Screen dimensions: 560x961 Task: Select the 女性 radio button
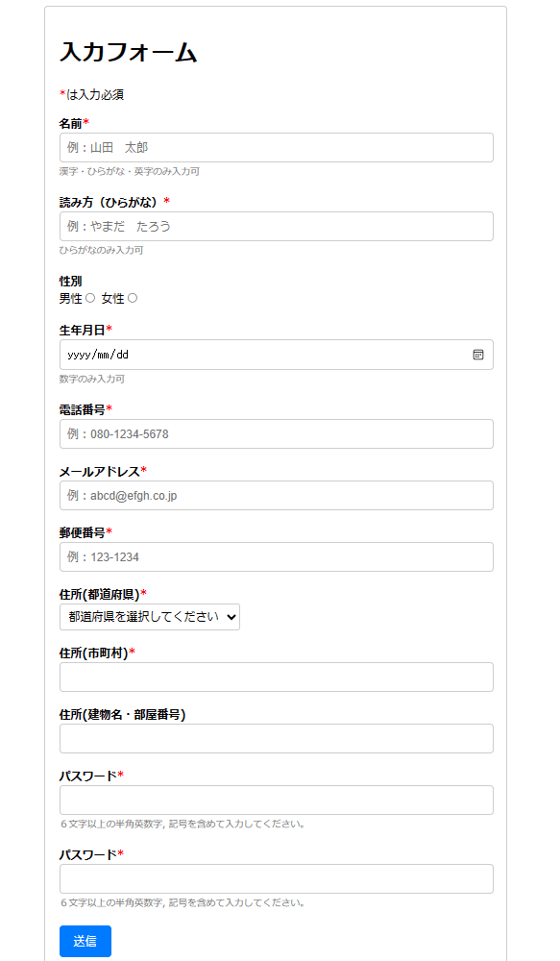[133, 298]
